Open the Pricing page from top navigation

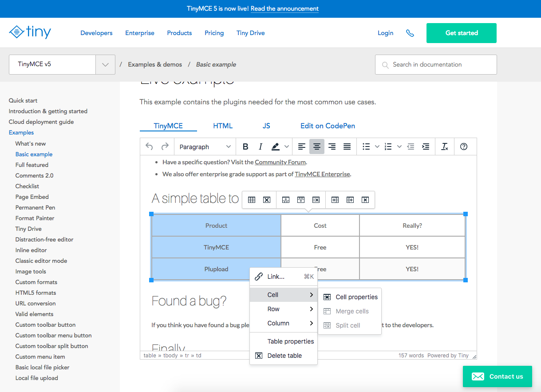click(214, 33)
